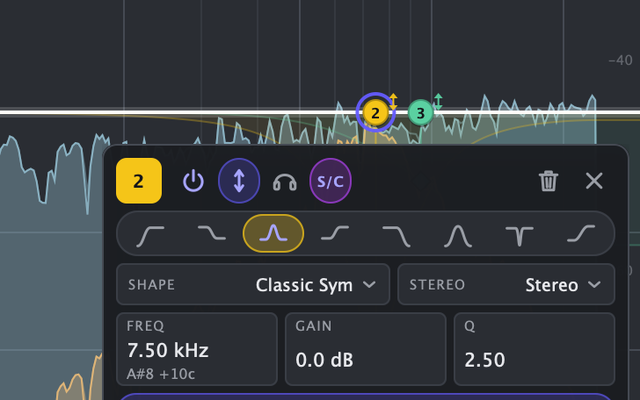This screenshot has height=400, width=640.
Task: Click the yellow band 2 color badge
Action: click(x=139, y=181)
